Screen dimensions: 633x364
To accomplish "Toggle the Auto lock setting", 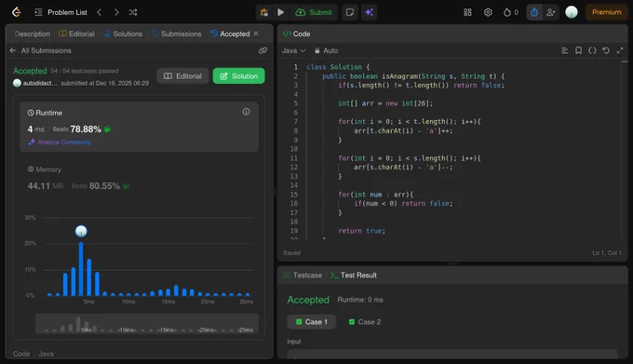I will (x=326, y=50).
